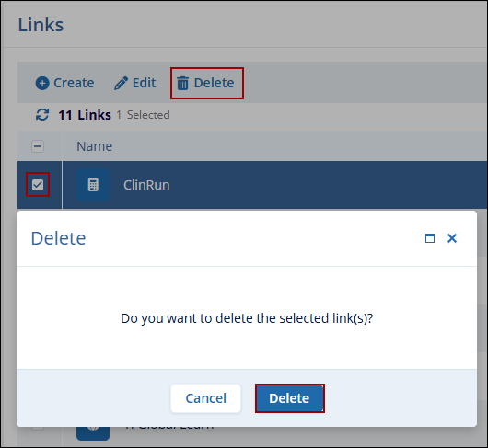The width and height of the screenshot is (488, 448).
Task: Maximize the Delete dialog
Action: [430, 238]
